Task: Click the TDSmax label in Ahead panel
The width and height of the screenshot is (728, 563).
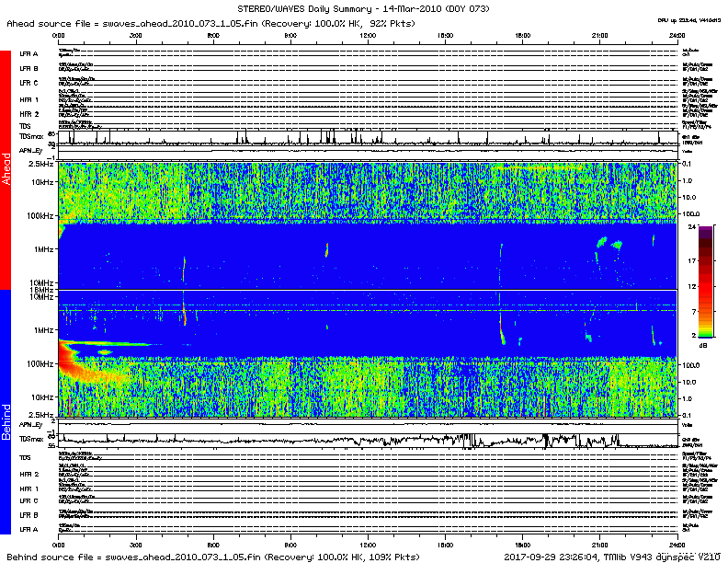Action: click(x=31, y=136)
